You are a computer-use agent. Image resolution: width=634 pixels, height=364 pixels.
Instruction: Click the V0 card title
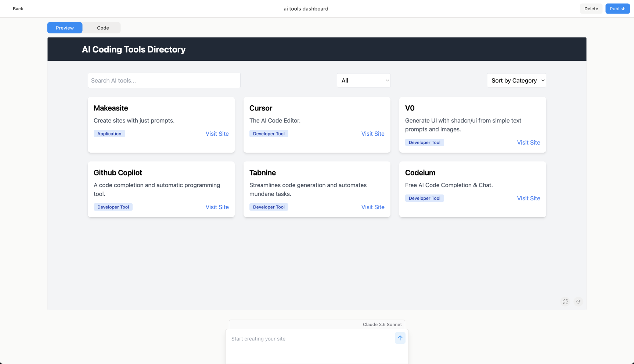point(410,108)
